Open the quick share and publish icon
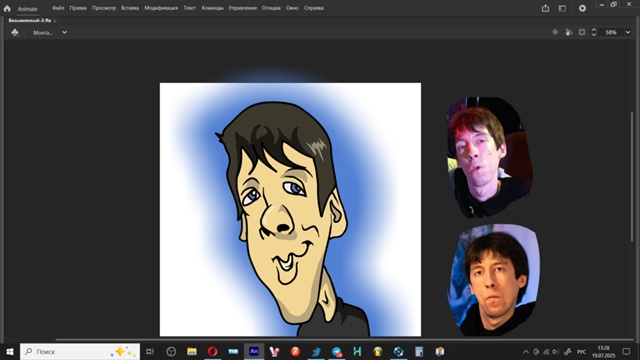 pos(545,8)
